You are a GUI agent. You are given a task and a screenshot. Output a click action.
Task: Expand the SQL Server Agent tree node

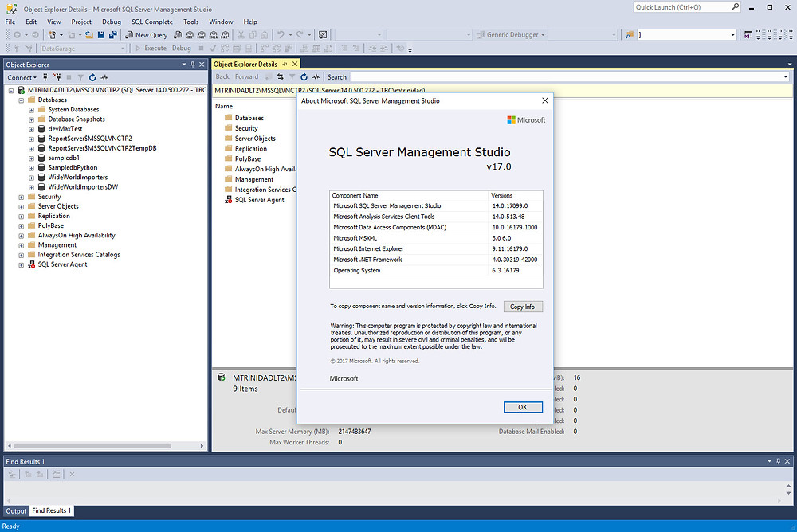[x=22, y=264]
